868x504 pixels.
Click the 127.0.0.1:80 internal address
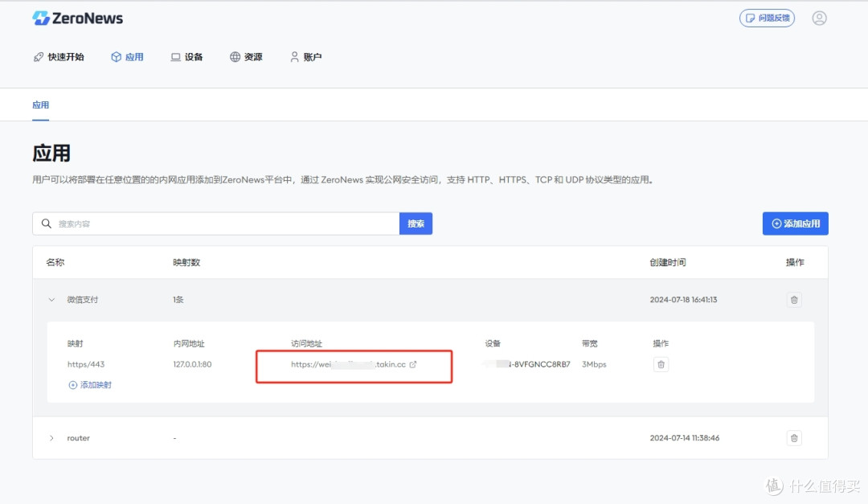193,364
